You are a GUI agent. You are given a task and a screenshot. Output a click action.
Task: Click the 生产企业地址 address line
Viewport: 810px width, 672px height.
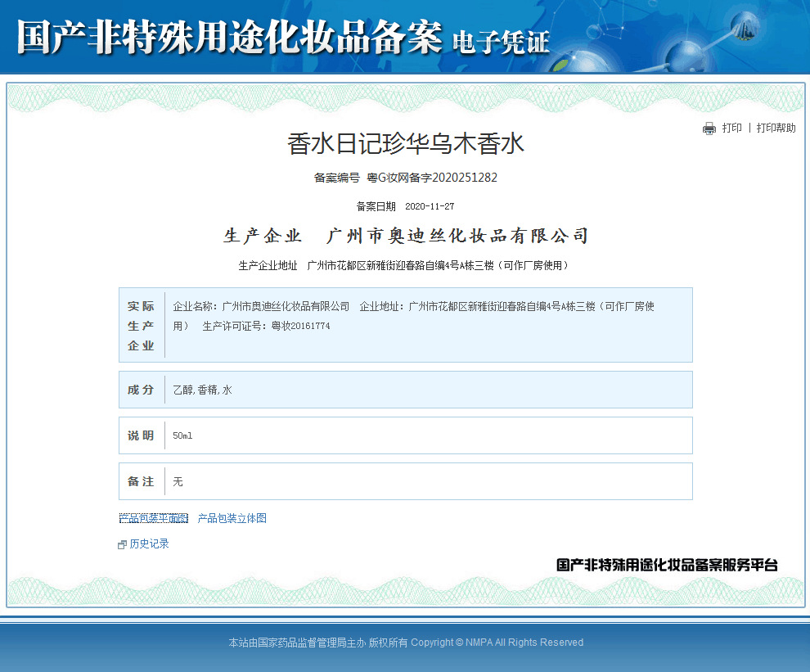[404, 265]
